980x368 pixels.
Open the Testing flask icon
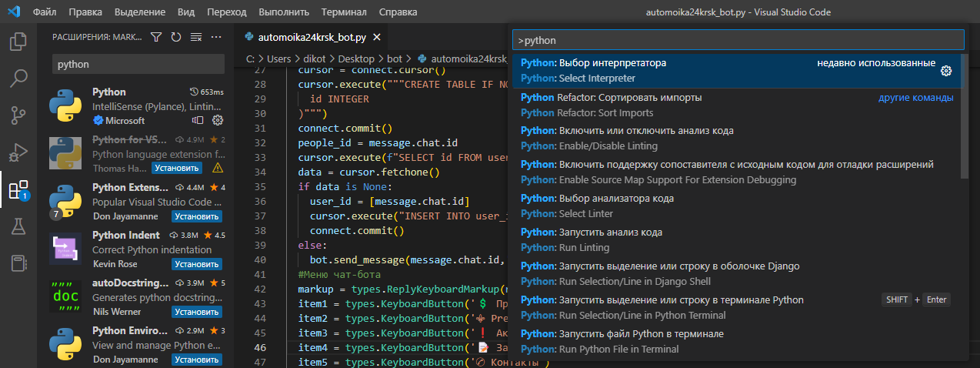click(x=18, y=226)
